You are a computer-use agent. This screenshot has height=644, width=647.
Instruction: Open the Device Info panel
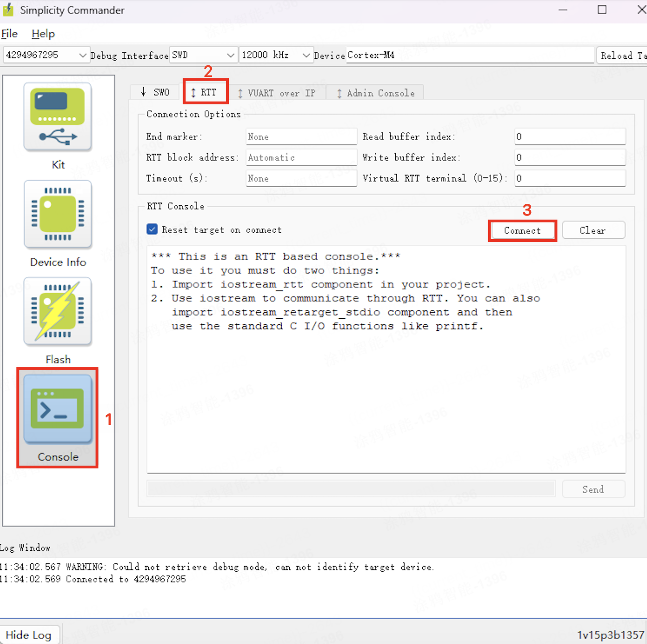58,214
